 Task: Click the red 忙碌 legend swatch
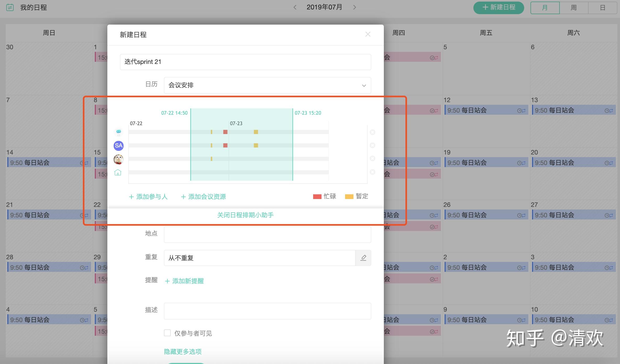click(317, 197)
